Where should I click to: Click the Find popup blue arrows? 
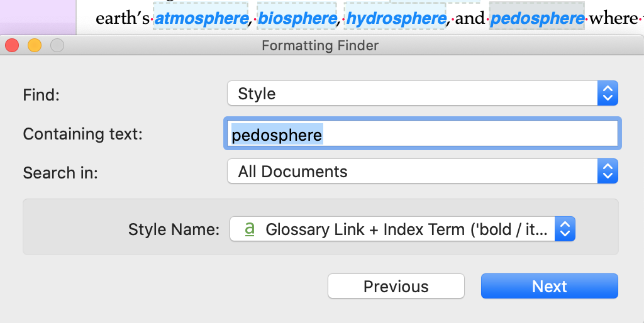(608, 93)
